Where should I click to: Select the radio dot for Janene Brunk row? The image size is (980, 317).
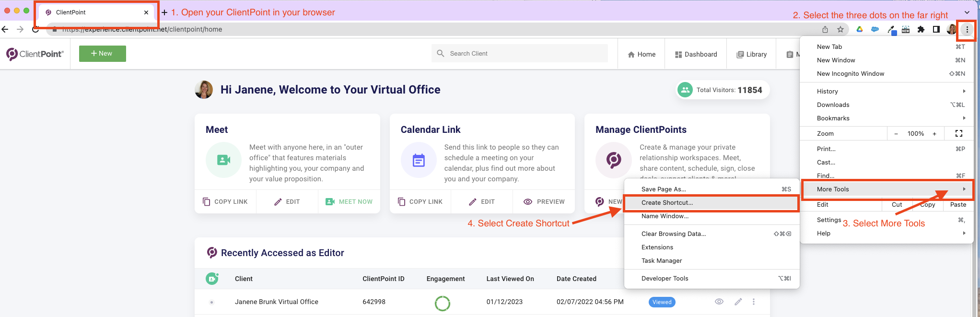pos(211,302)
